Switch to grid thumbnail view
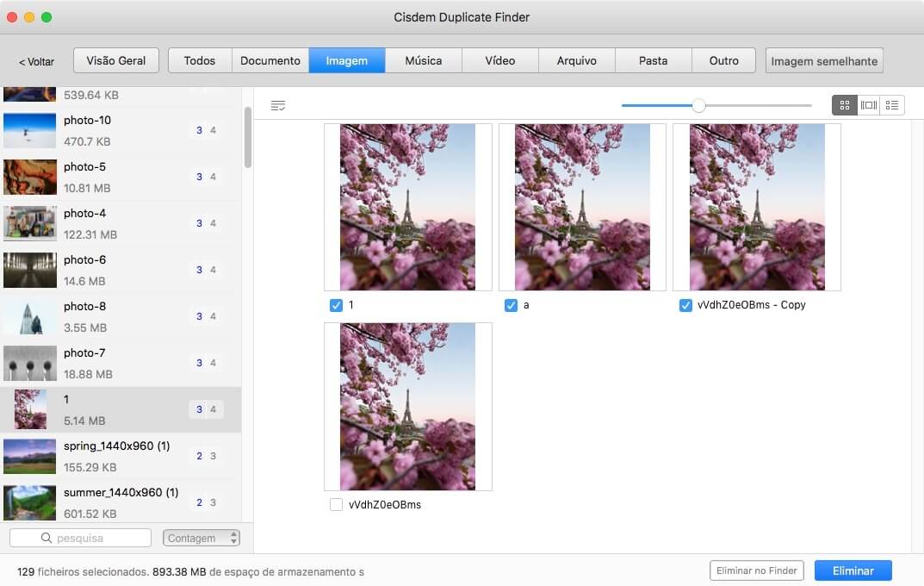924x586 pixels. tap(844, 105)
